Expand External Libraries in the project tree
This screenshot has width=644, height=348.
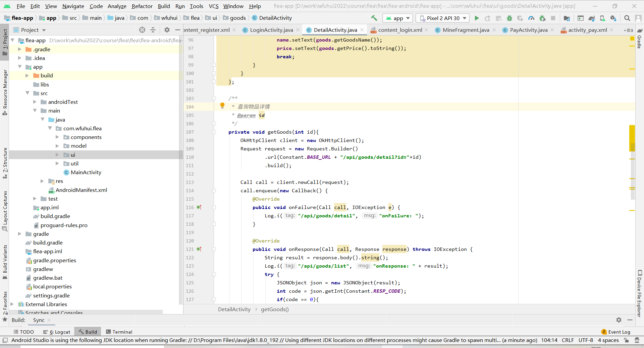pyautogui.click(x=12, y=304)
